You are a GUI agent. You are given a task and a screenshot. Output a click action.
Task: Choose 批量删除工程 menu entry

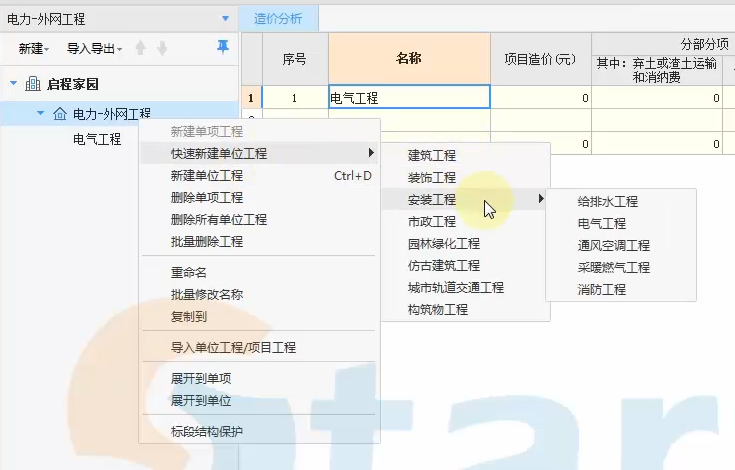click(260, 242)
